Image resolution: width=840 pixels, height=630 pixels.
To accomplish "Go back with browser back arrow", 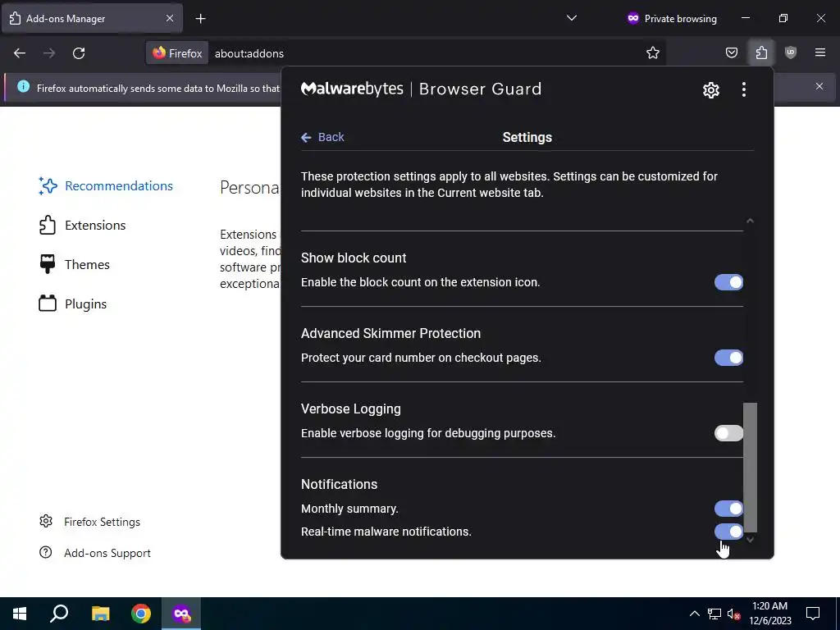I will tap(20, 53).
